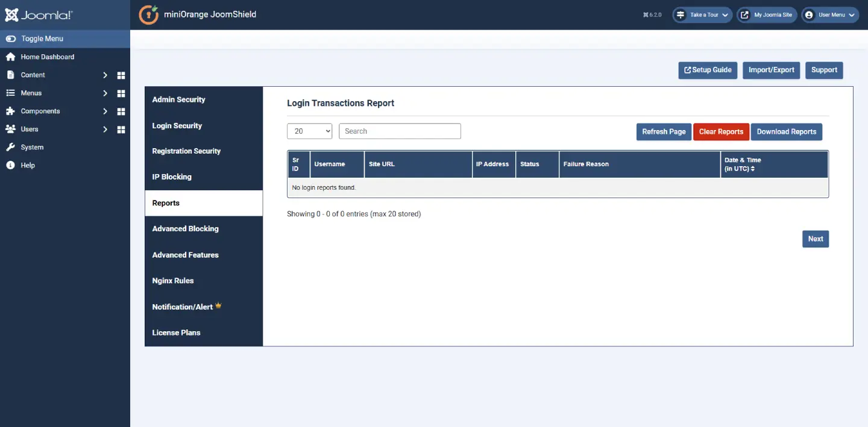
Task: Expand the Users submenu chevron
Action: (105, 129)
